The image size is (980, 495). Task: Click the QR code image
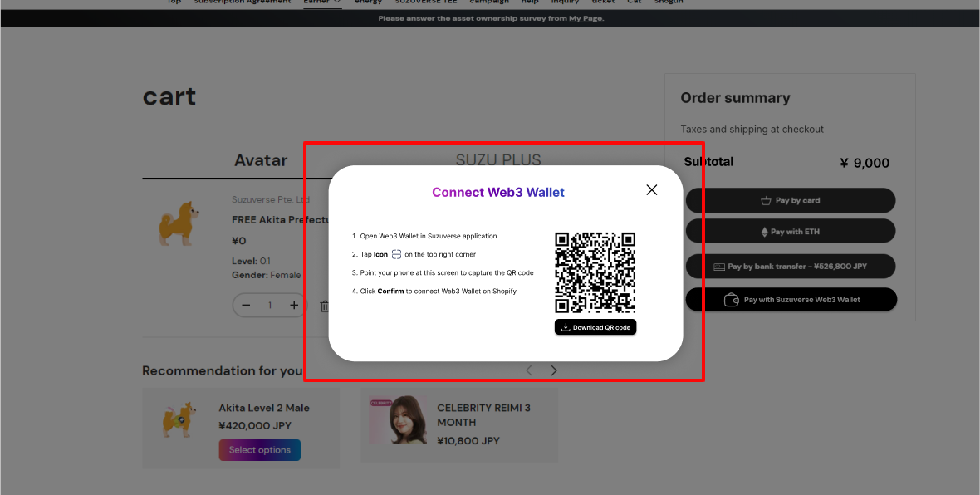(x=595, y=272)
